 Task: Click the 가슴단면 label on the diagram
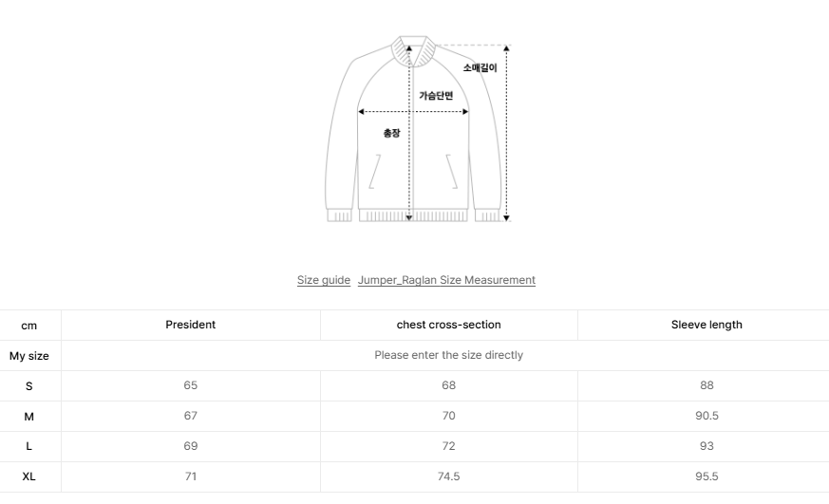436,96
